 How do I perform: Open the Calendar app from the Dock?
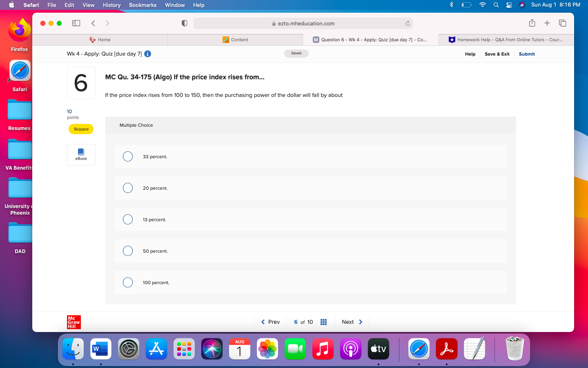click(x=239, y=349)
